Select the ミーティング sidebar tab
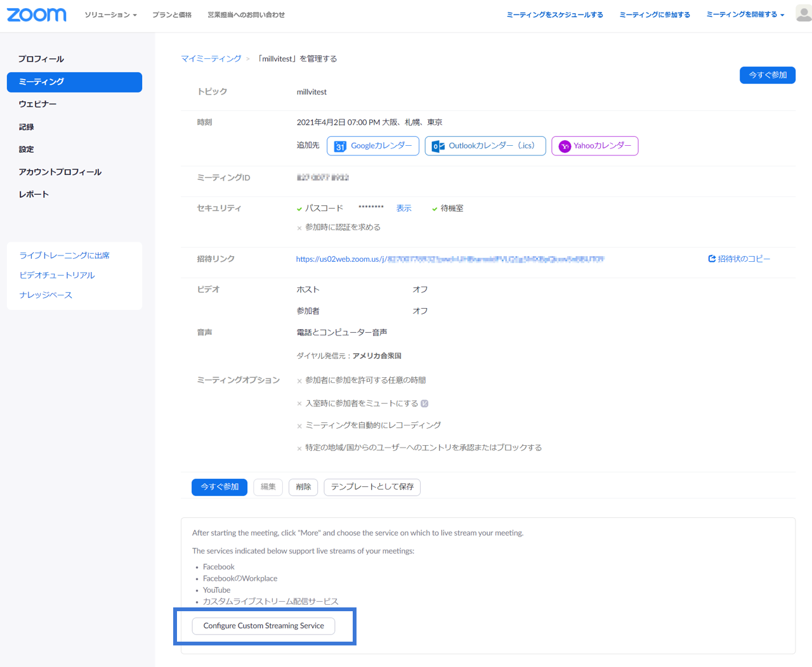 pos(74,82)
